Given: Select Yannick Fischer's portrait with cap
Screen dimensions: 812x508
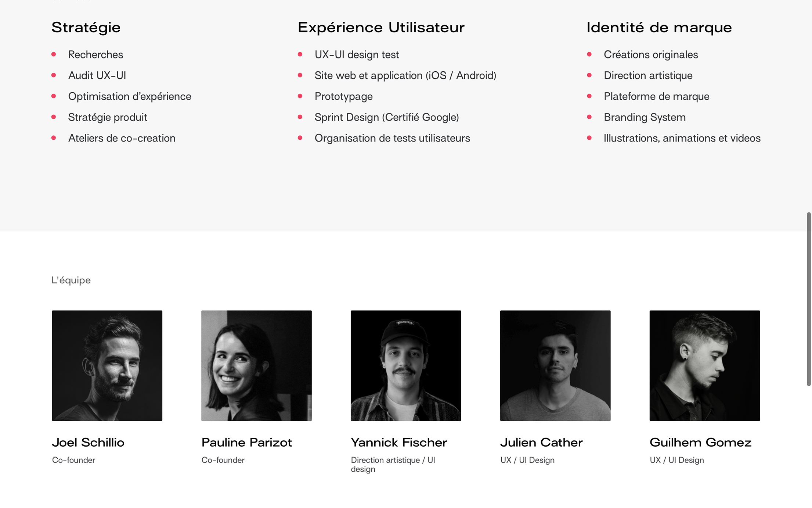Looking at the screenshot, I should pyautogui.click(x=406, y=365).
